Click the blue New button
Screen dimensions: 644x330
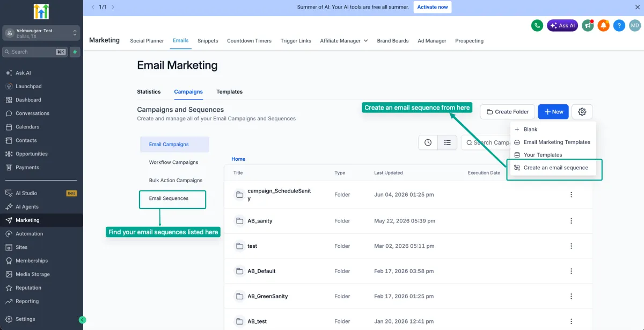[x=553, y=112]
